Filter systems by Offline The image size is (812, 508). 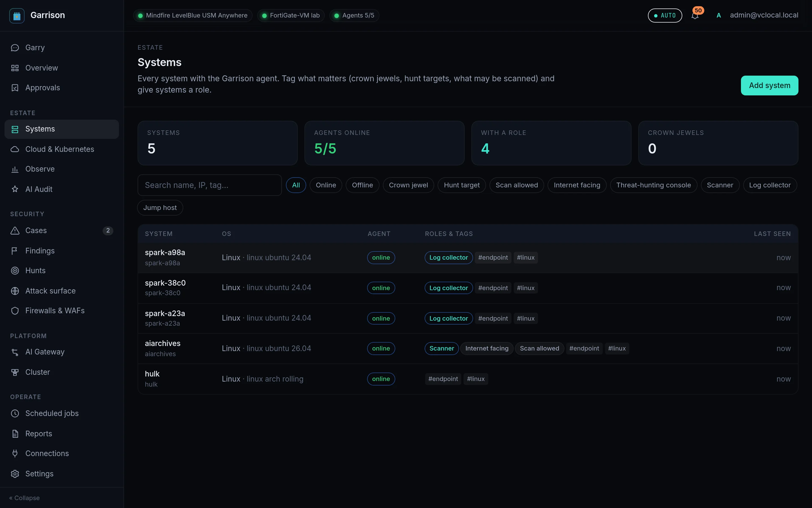(x=362, y=185)
